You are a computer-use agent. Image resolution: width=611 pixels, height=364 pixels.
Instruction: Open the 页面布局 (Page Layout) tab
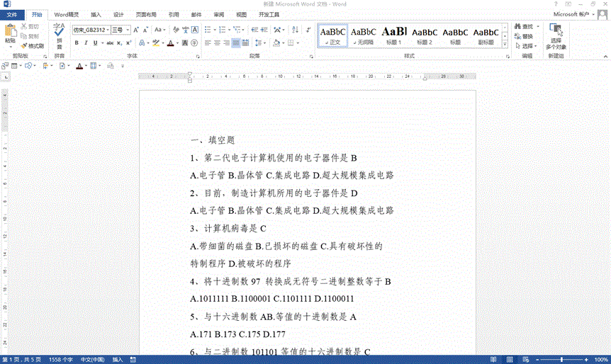[146, 14]
